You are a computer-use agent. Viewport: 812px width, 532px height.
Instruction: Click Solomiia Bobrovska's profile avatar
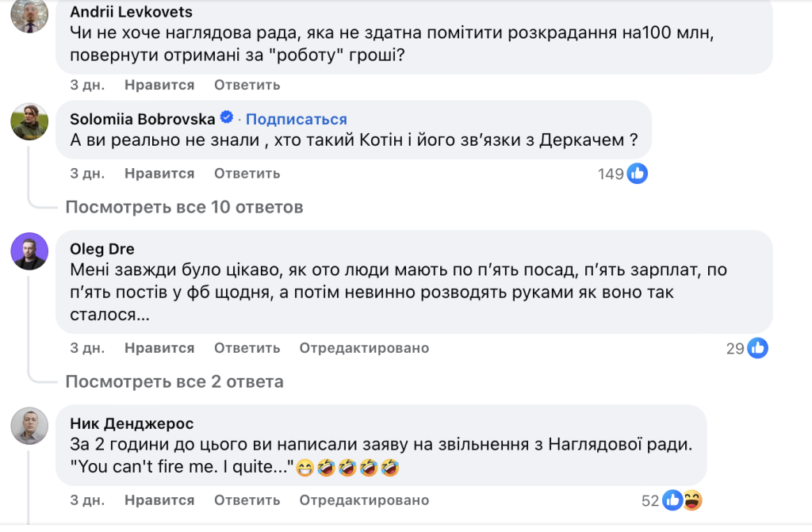29,121
